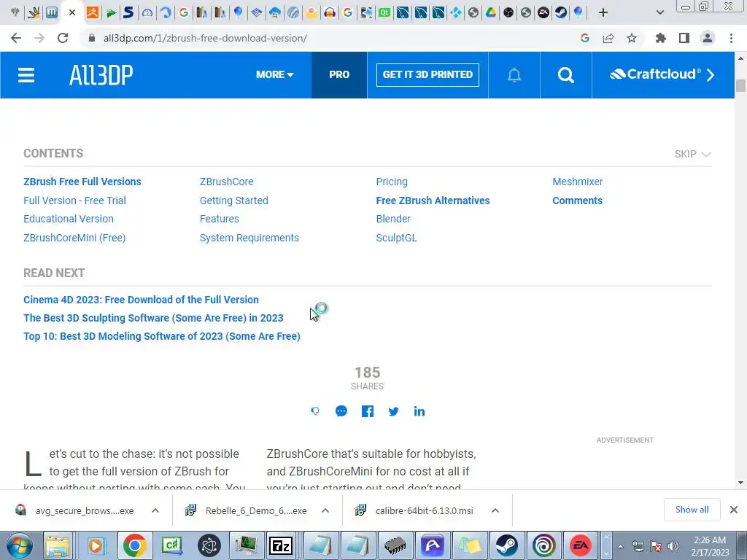This screenshot has height=560, width=747.
Task: Open the notifications bell
Action: [514, 75]
